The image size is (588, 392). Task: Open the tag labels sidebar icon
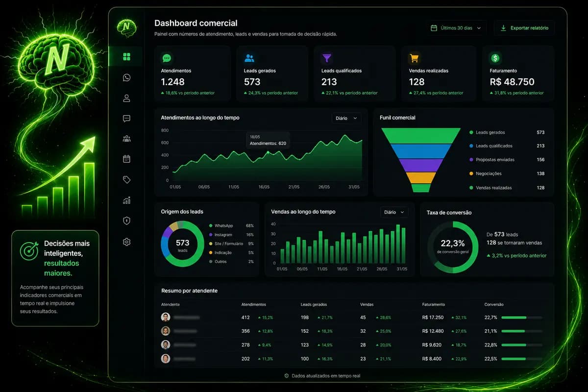(126, 180)
